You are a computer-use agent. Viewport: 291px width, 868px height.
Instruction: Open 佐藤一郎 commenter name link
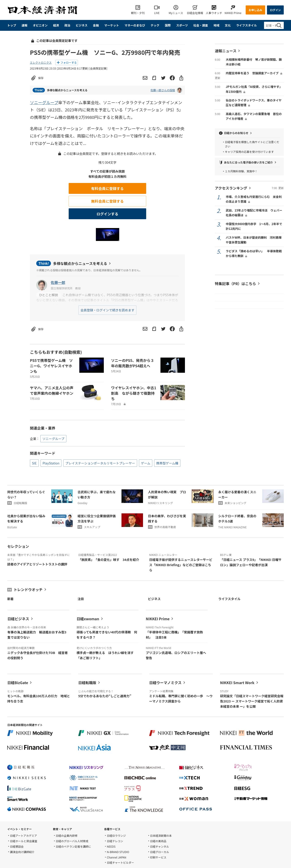pyautogui.click(x=58, y=283)
